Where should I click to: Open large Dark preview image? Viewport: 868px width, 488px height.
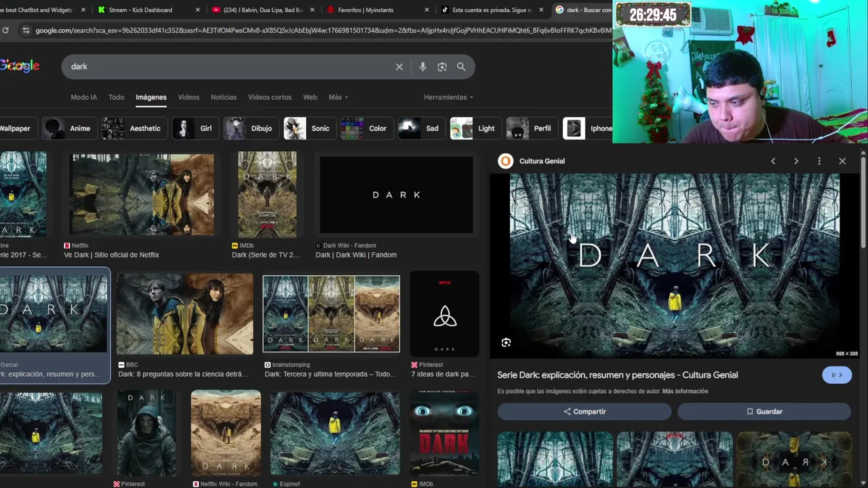675,266
